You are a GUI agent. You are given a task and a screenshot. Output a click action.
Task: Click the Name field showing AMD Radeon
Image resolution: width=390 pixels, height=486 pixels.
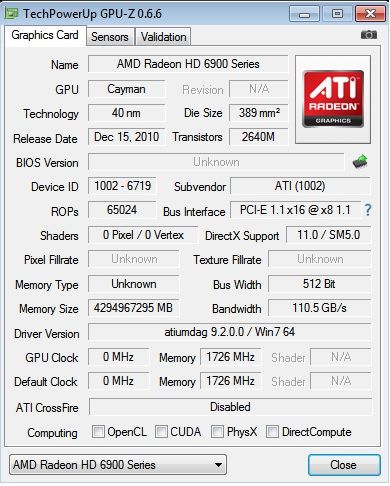[188, 64]
